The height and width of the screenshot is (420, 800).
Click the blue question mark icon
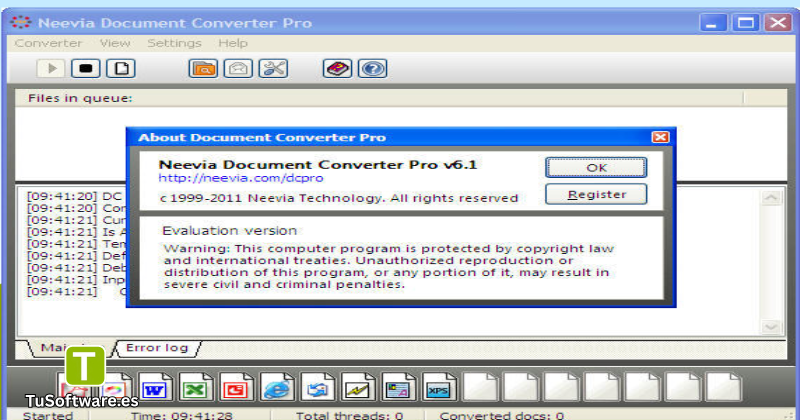click(x=372, y=68)
